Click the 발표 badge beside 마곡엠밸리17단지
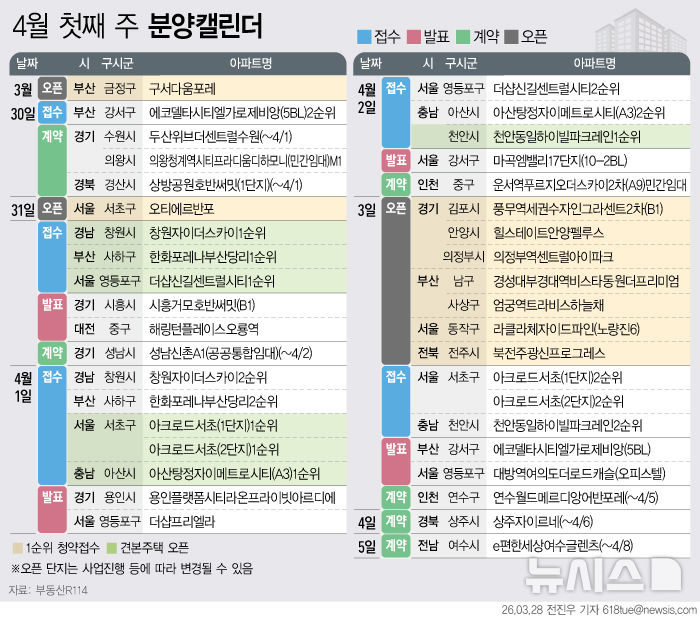Image resolution: width=700 pixels, height=617 pixels. point(396,160)
